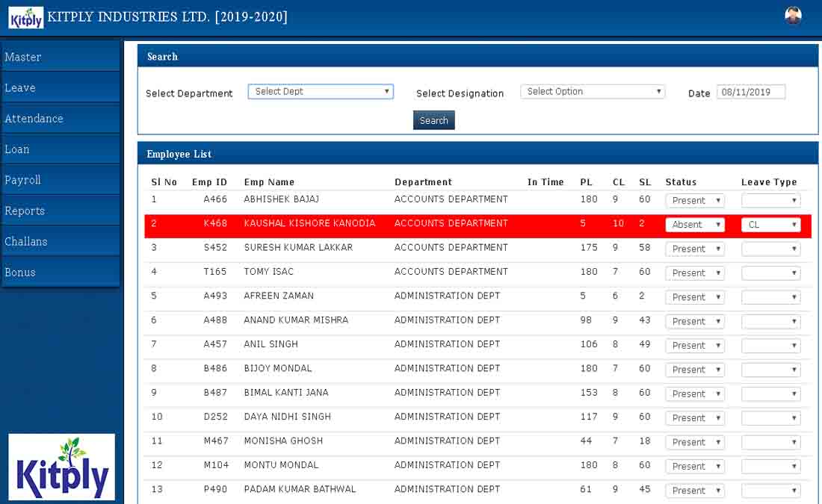Image resolution: width=822 pixels, height=504 pixels.
Task: Go to Payroll section
Action: click(x=60, y=180)
